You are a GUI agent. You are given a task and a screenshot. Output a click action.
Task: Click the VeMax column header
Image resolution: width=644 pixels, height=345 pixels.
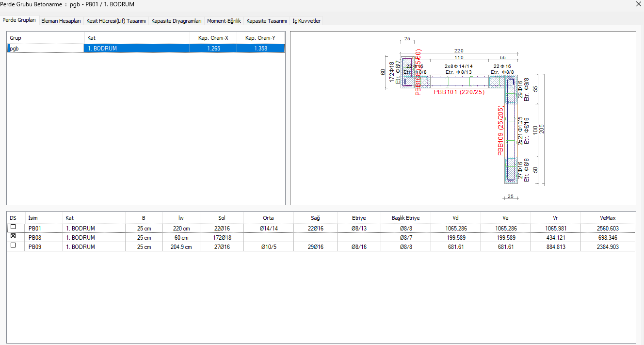coord(608,218)
